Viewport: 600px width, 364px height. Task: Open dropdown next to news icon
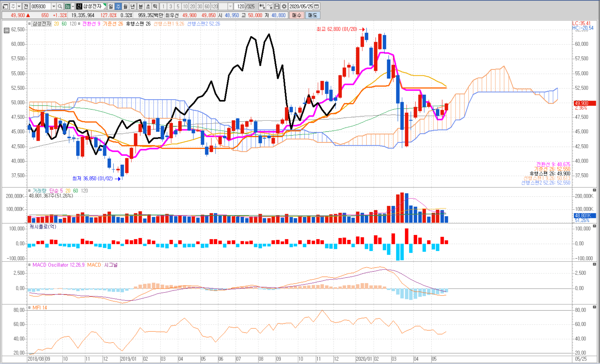click(x=73, y=6)
